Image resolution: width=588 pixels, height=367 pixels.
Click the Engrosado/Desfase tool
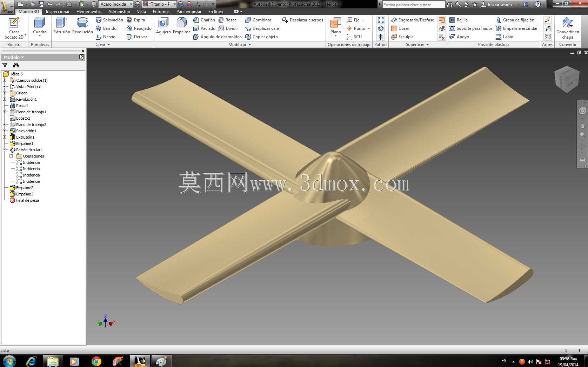coord(413,20)
